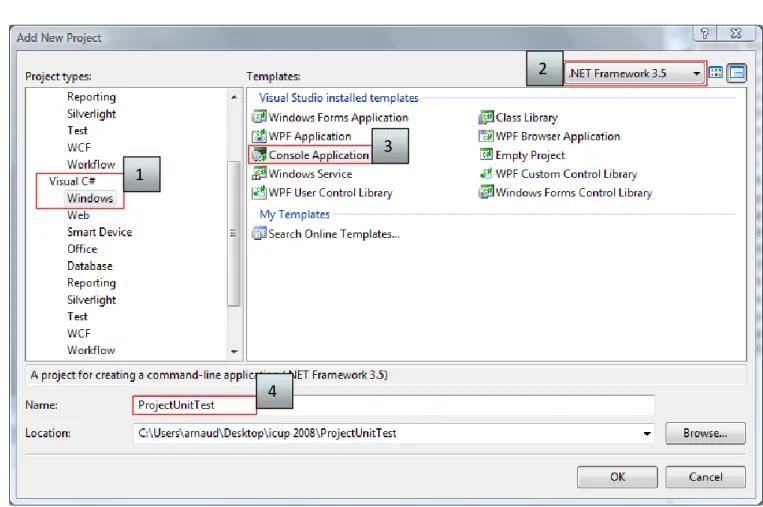Select the Office project type

(x=82, y=249)
